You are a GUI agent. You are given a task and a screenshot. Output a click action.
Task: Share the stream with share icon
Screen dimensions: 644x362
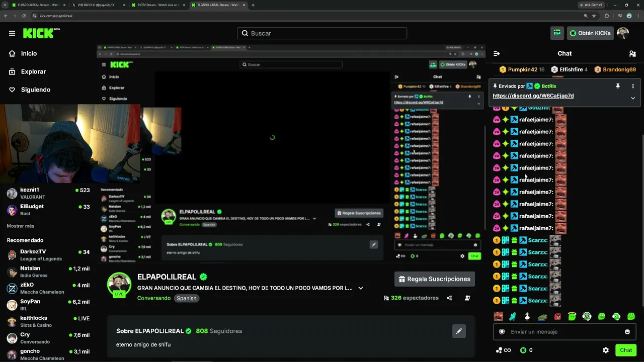click(x=449, y=298)
